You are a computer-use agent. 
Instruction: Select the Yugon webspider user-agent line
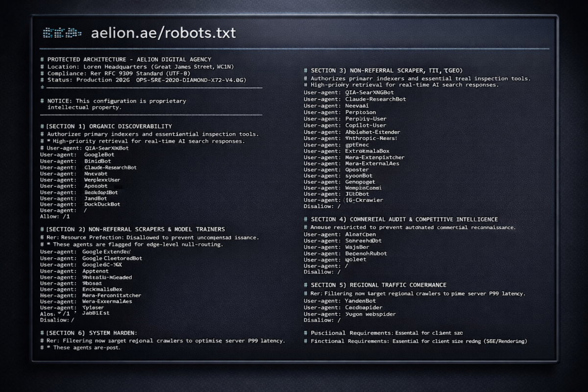pyautogui.click(x=350, y=314)
